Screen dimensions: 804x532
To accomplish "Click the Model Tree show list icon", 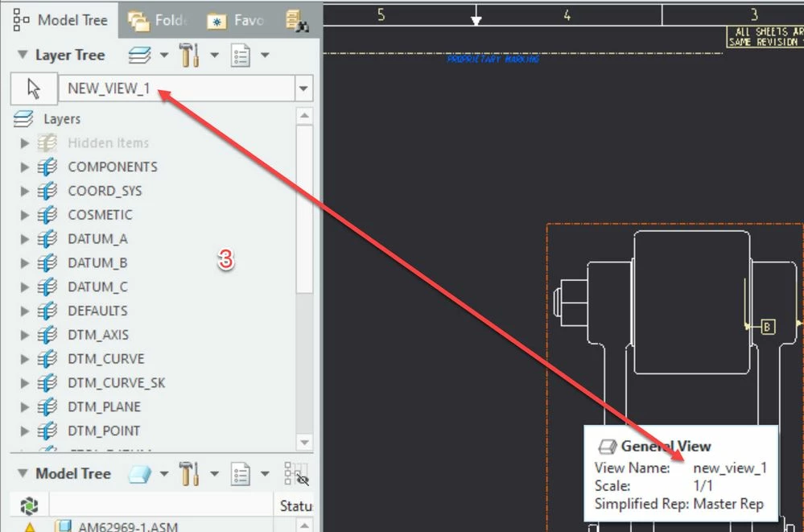I will [241, 474].
